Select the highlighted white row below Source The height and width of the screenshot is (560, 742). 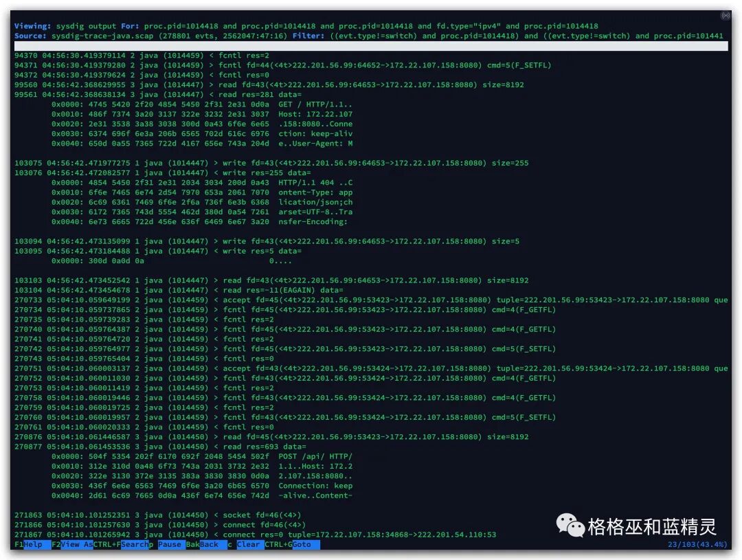click(x=371, y=46)
